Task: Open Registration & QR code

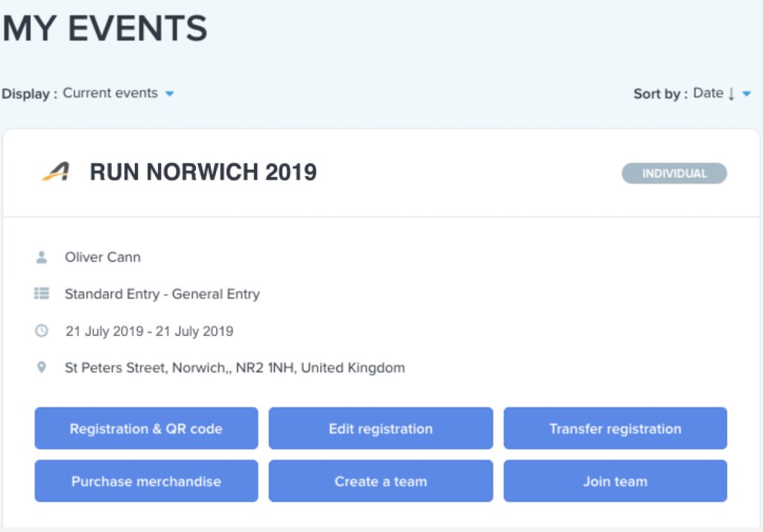Action: pos(146,428)
